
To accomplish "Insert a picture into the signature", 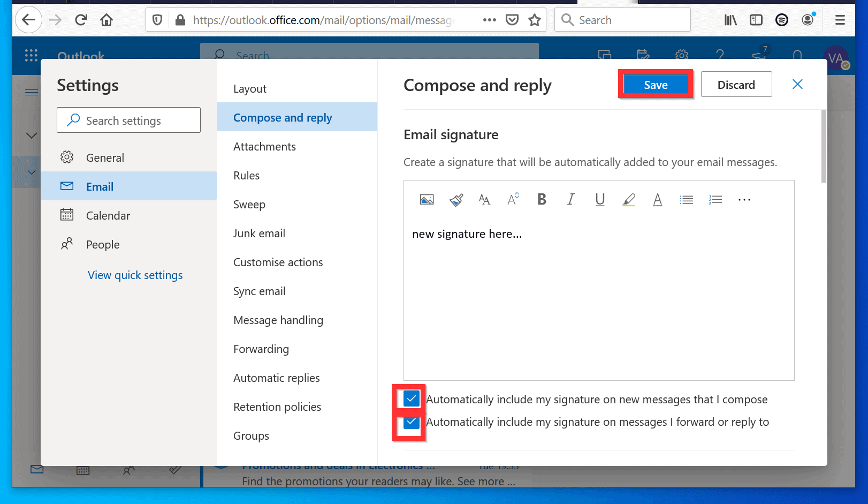I will pos(427,199).
